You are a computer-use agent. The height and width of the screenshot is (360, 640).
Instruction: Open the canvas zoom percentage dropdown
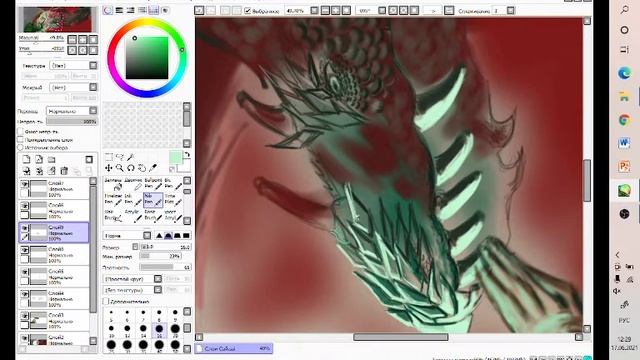click(314, 11)
